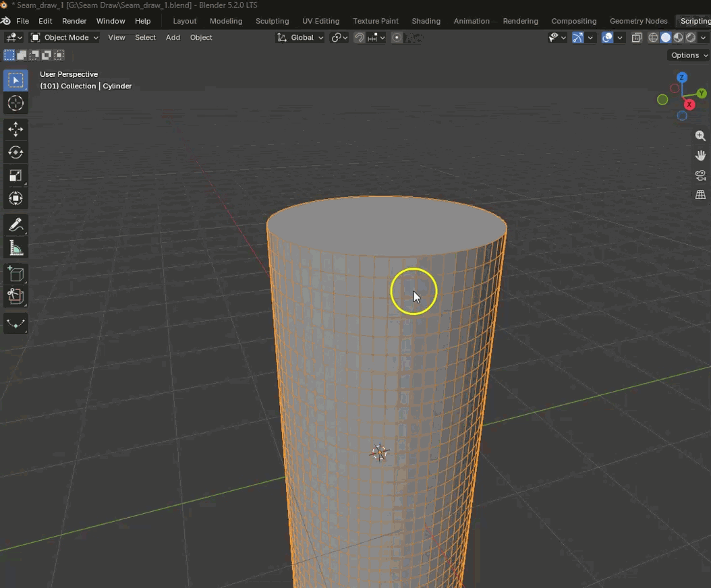Open the Add menu in viewport header
This screenshot has width=711, height=588.
(x=173, y=38)
